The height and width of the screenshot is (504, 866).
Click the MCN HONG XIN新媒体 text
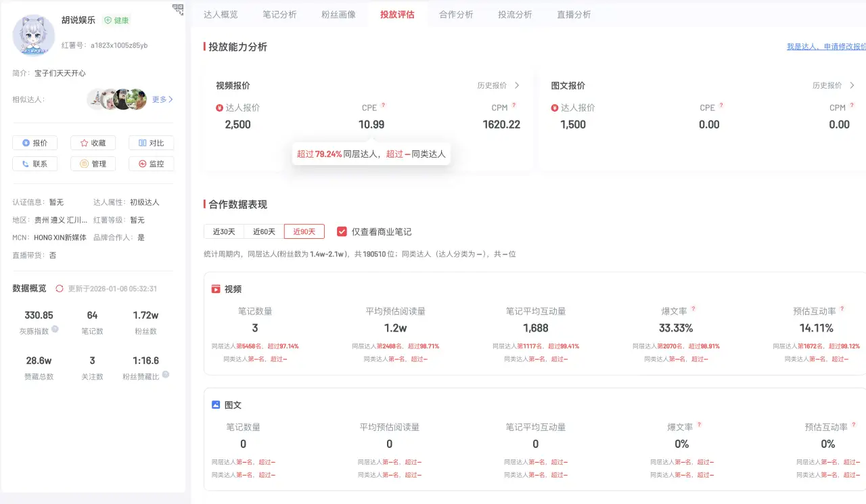pyautogui.click(x=49, y=237)
